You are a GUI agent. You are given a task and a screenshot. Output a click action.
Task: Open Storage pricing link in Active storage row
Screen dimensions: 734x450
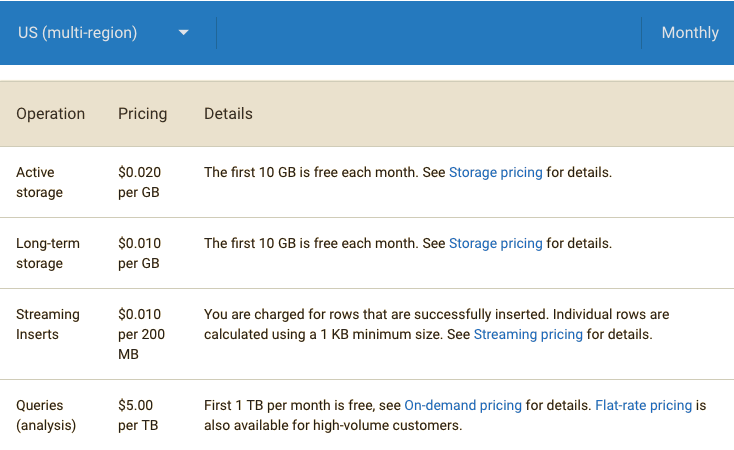[495, 172]
